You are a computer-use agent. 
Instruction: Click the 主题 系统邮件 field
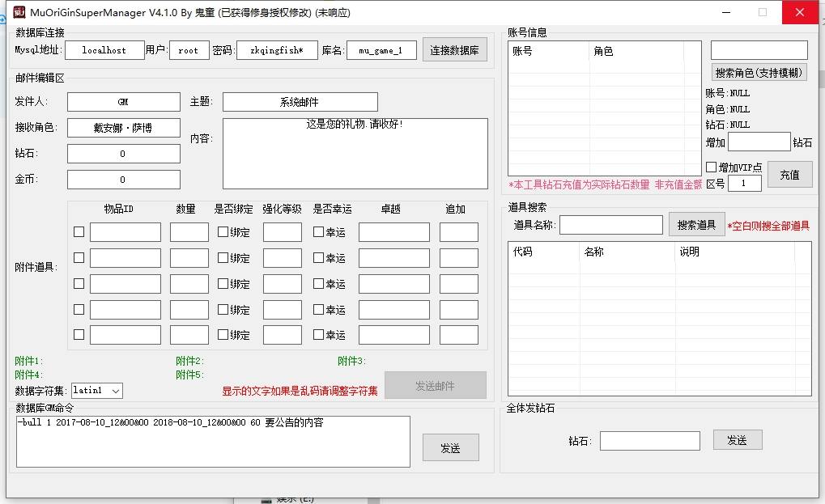(300, 102)
